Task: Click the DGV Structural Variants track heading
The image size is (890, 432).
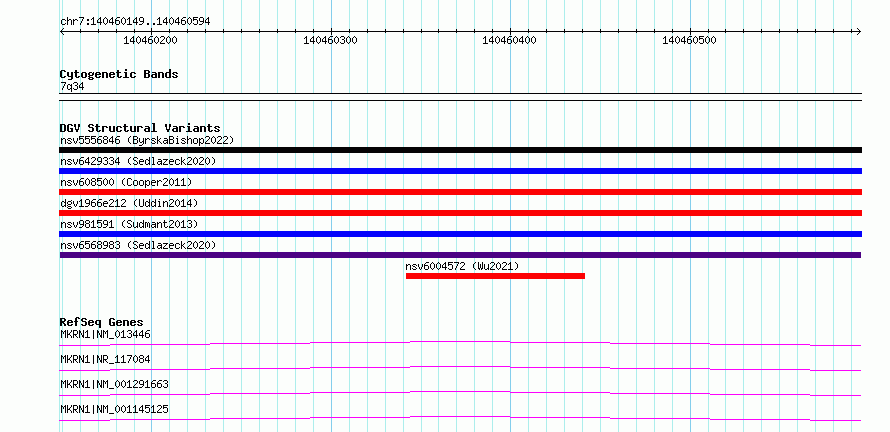Action: (x=140, y=128)
